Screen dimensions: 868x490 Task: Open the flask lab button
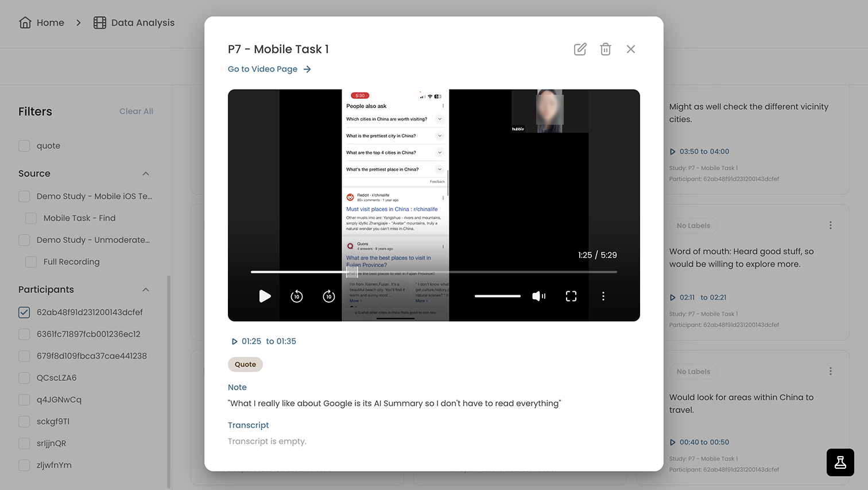(840, 462)
